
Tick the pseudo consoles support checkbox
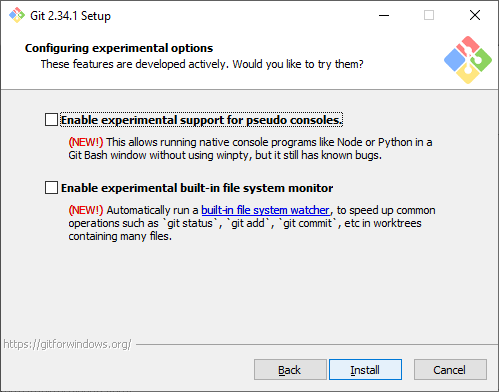pos(51,120)
